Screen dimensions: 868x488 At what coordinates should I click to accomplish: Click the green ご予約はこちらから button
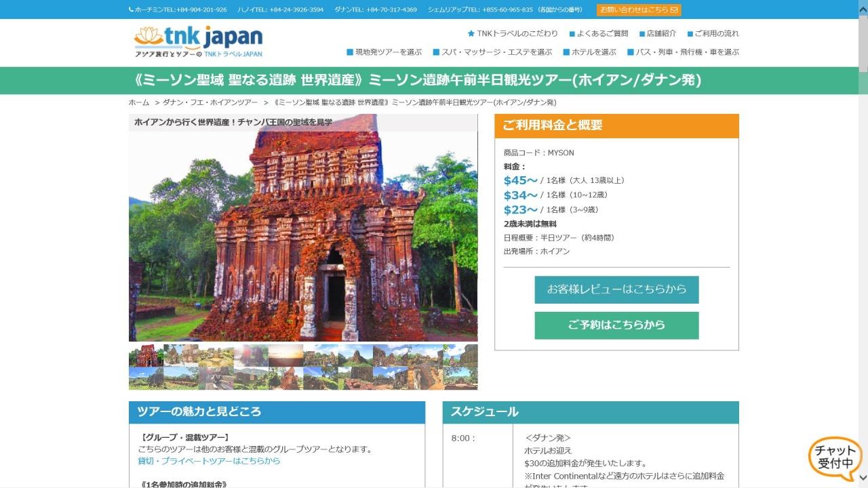(x=616, y=325)
